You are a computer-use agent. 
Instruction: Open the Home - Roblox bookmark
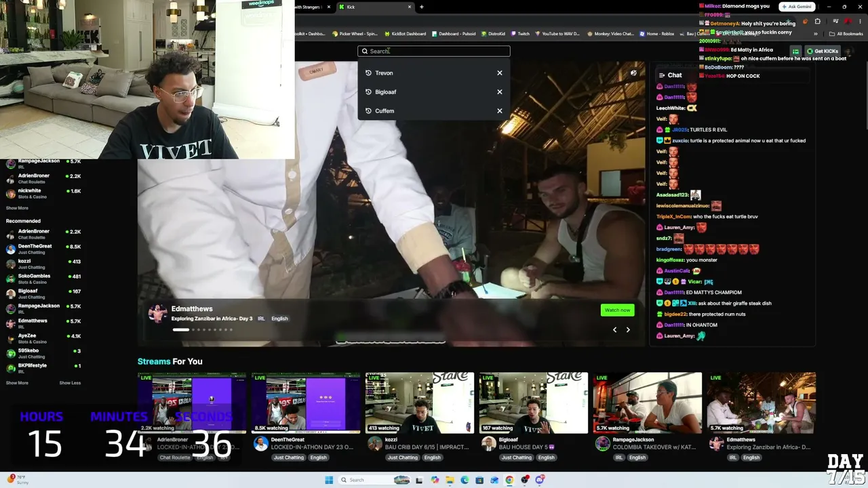point(656,34)
